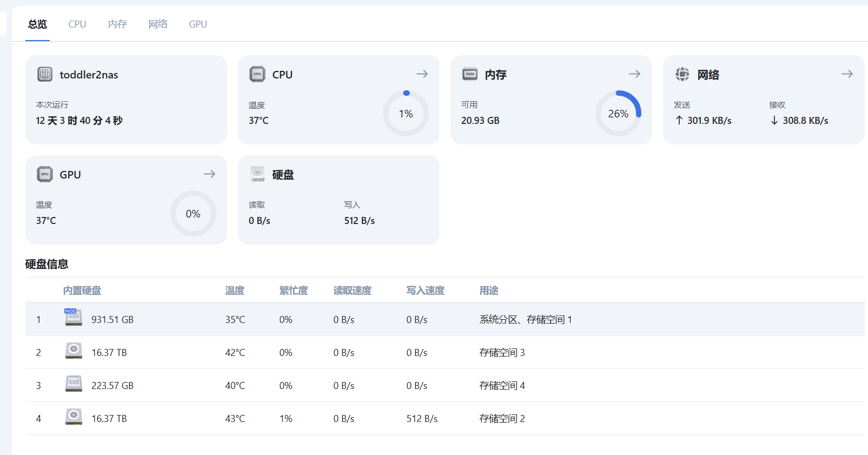
Task: Switch to the CPU tab
Action: coord(77,24)
